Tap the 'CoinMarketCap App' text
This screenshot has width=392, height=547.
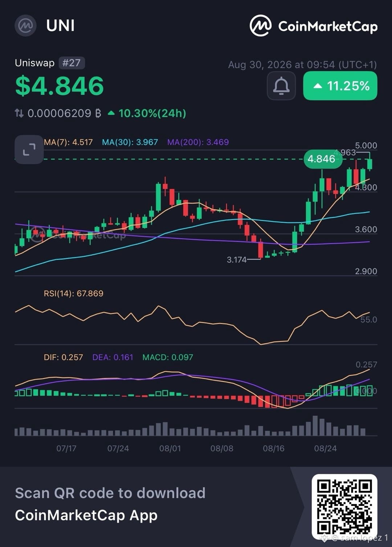pos(86,516)
